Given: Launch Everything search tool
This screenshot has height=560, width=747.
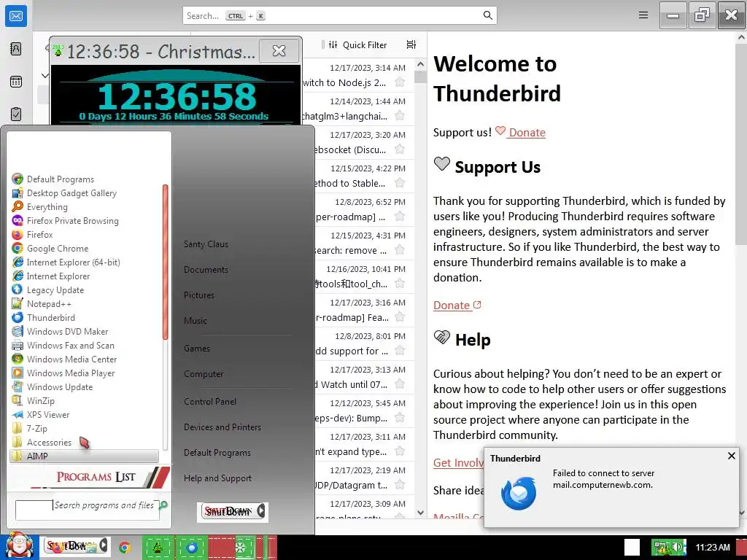Looking at the screenshot, I should tap(47, 206).
